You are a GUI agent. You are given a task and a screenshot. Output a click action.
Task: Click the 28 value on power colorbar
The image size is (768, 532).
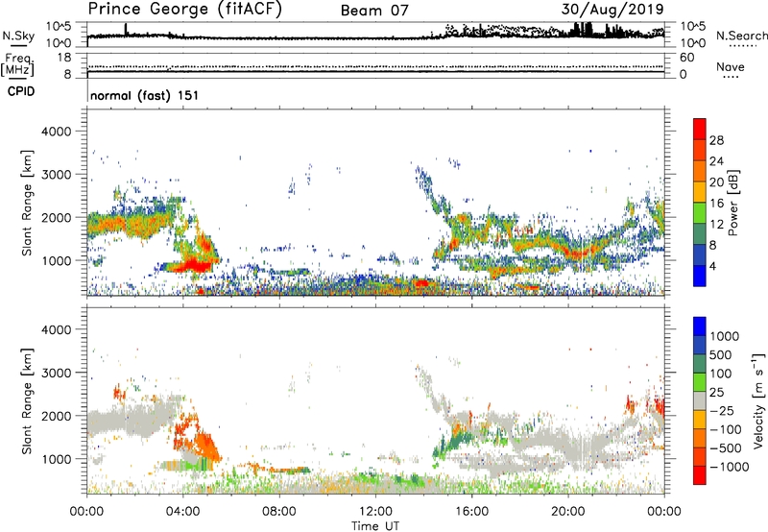(716, 140)
